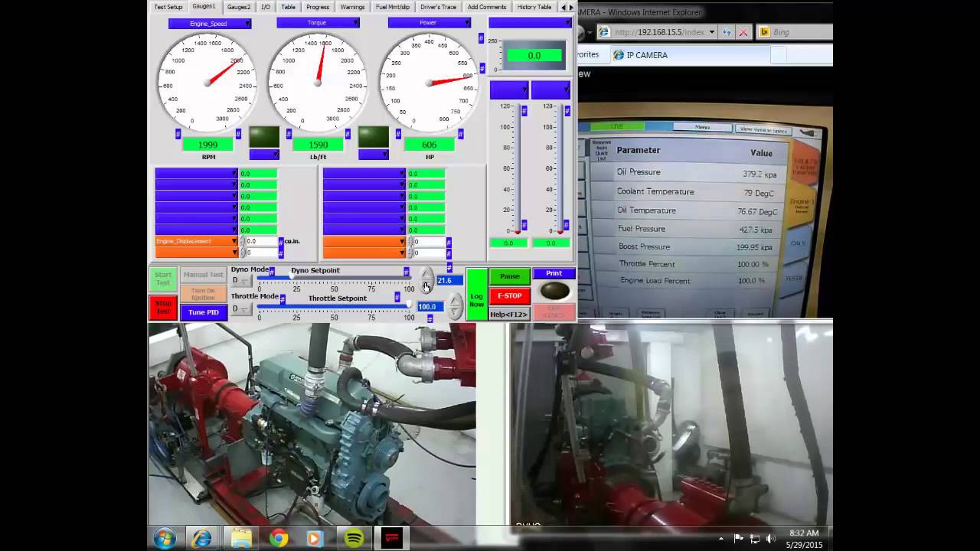The height and width of the screenshot is (551, 980).
Task: Hit the red E-STOP button
Action: pos(509,296)
